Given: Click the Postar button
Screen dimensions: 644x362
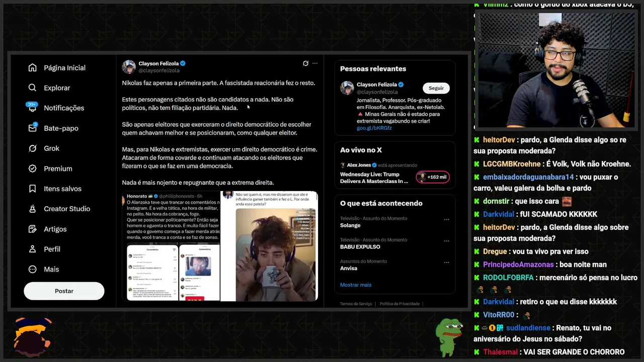Looking at the screenshot, I should (64, 291).
